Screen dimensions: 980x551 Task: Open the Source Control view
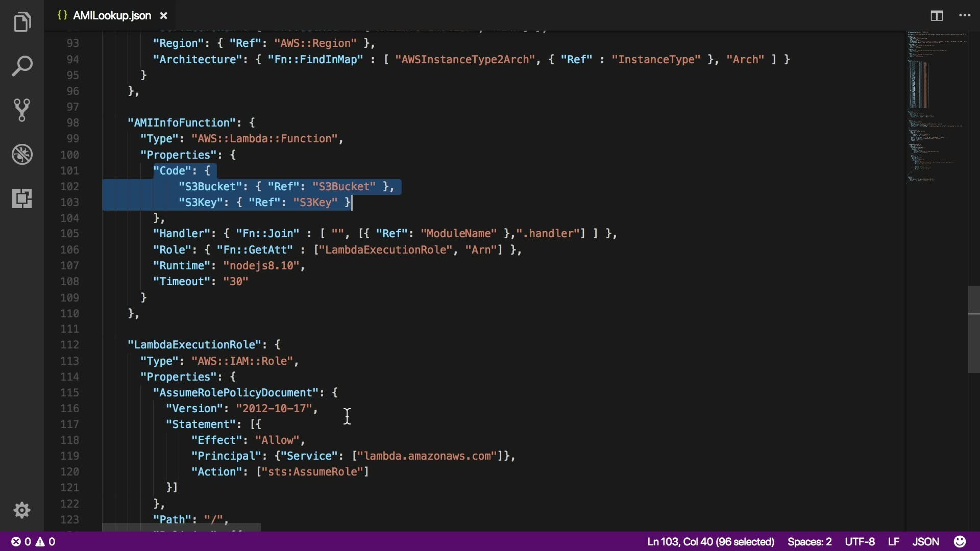22,110
